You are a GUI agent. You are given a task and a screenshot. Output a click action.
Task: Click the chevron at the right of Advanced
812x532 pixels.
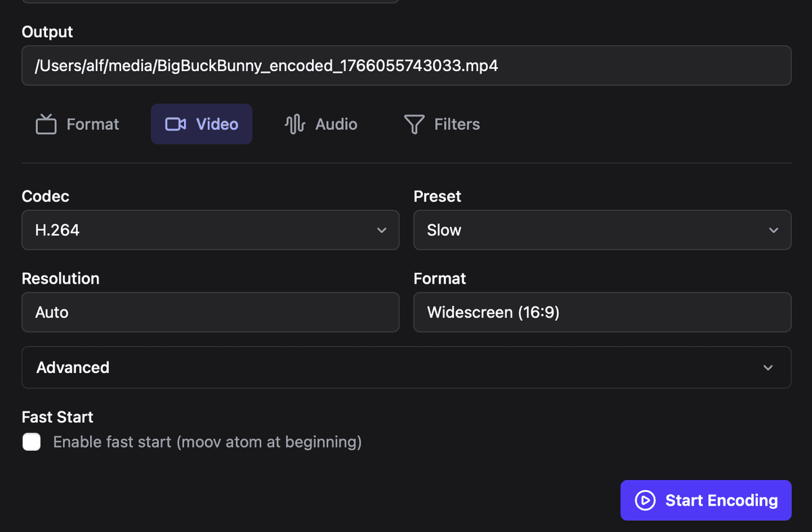click(767, 368)
